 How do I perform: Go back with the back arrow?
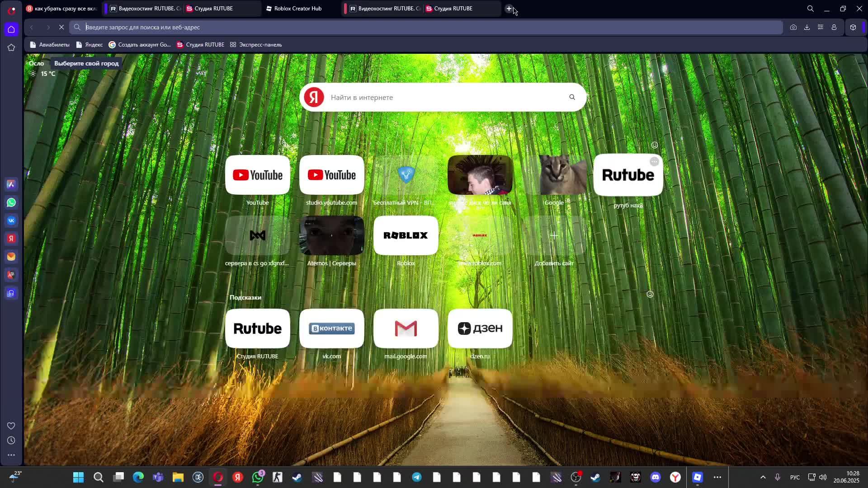(x=32, y=27)
